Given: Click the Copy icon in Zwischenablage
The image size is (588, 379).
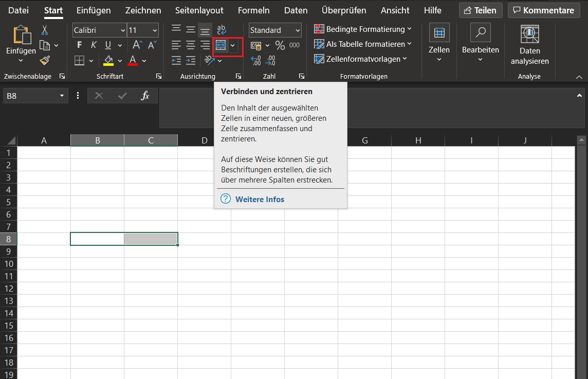Looking at the screenshot, I should (45, 45).
